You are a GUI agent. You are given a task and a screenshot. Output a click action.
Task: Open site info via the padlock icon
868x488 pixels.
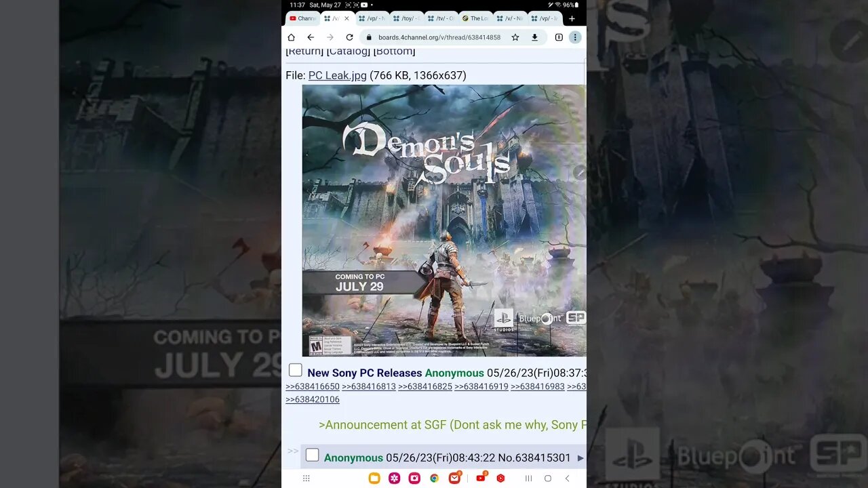370,37
